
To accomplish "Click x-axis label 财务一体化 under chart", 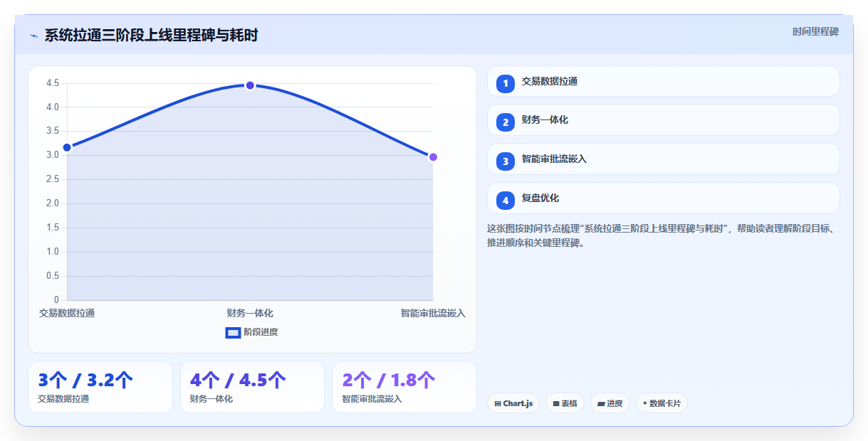I will 250,313.
